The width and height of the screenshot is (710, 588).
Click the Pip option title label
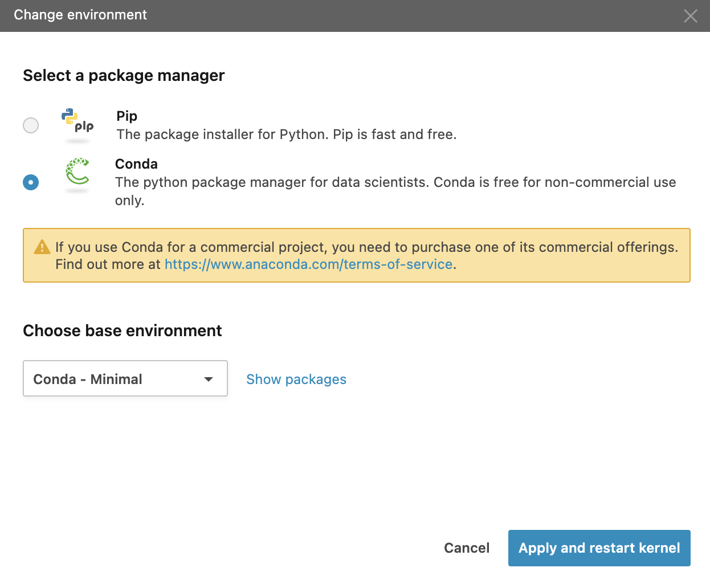pyautogui.click(x=127, y=116)
